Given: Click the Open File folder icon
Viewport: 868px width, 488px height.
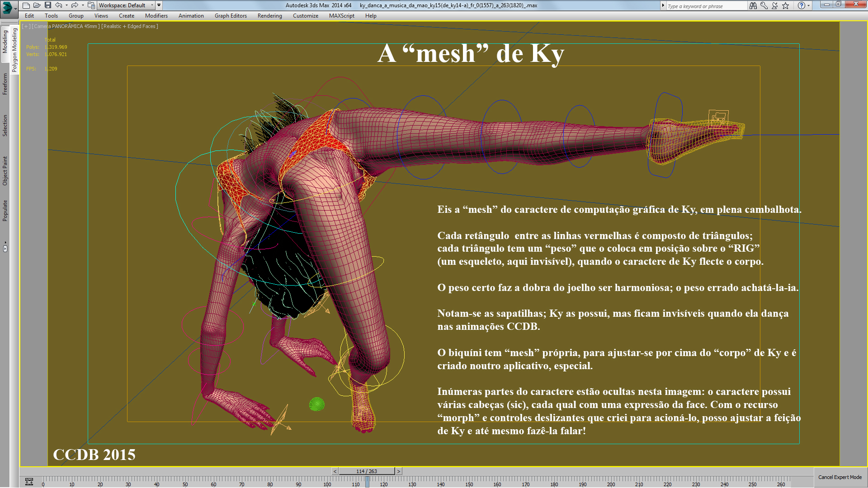Looking at the screenshot, I should pos(37,5).
